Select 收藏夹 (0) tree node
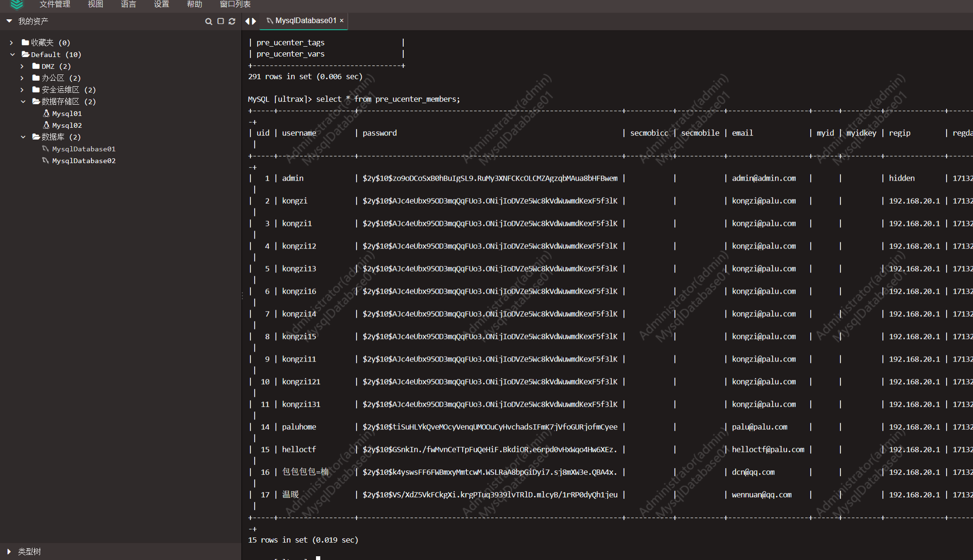Image resolution: width=973 pixels, height=560 pixels. pyautogui.click(x=50, y=42)
